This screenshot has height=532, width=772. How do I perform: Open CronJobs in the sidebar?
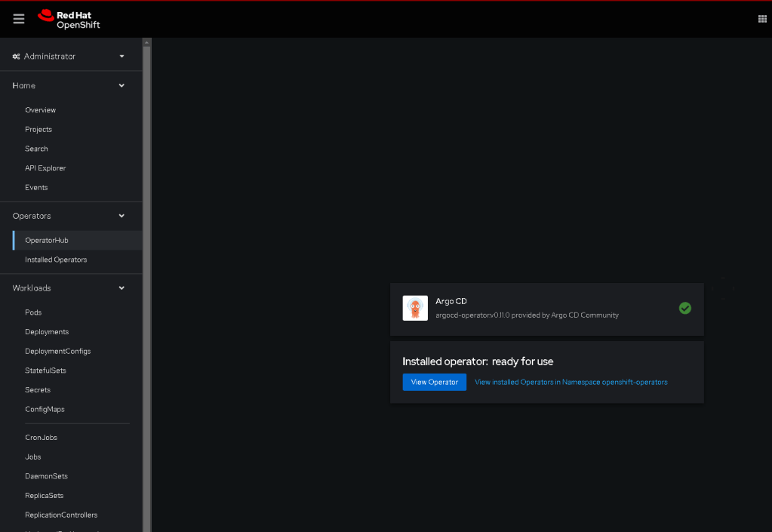tap(41, 438)
